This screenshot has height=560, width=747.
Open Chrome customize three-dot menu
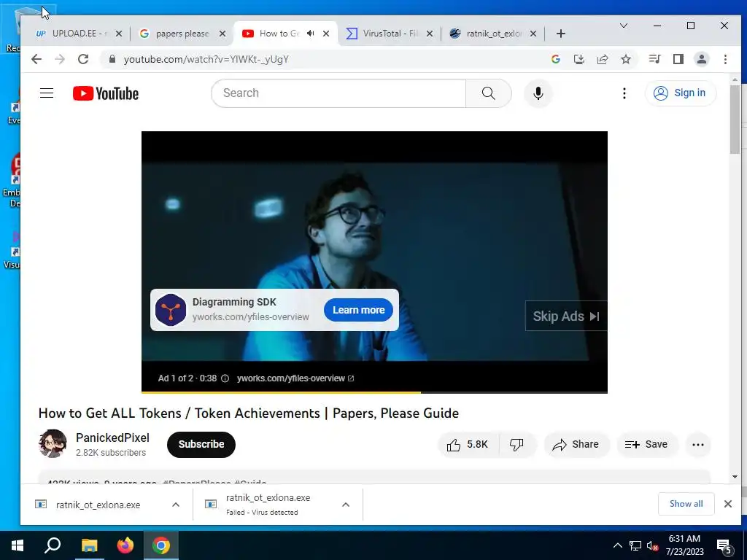click(725, 59)
